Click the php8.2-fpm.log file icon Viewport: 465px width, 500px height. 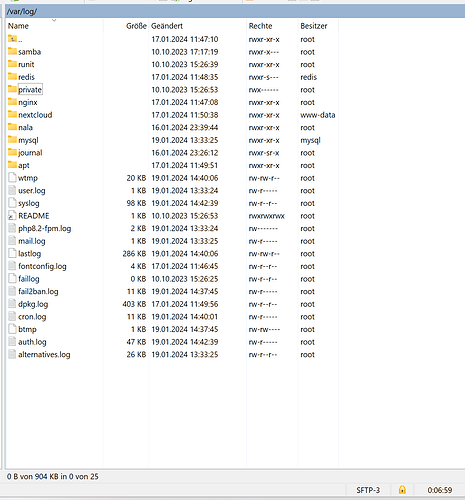[x=12, y=228]
